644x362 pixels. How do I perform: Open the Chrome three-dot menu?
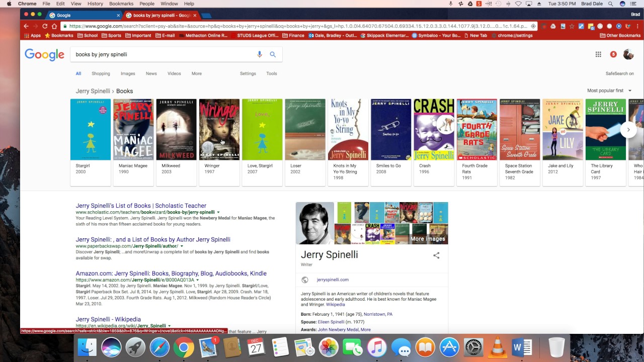pyautogui.click(x=637, y=26)
